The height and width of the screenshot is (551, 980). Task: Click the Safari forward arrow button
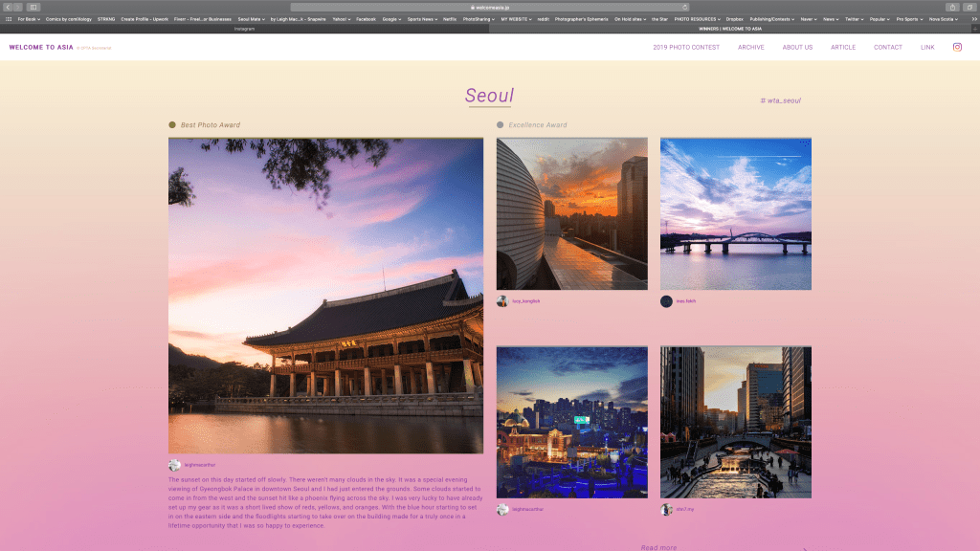point(18,7)
